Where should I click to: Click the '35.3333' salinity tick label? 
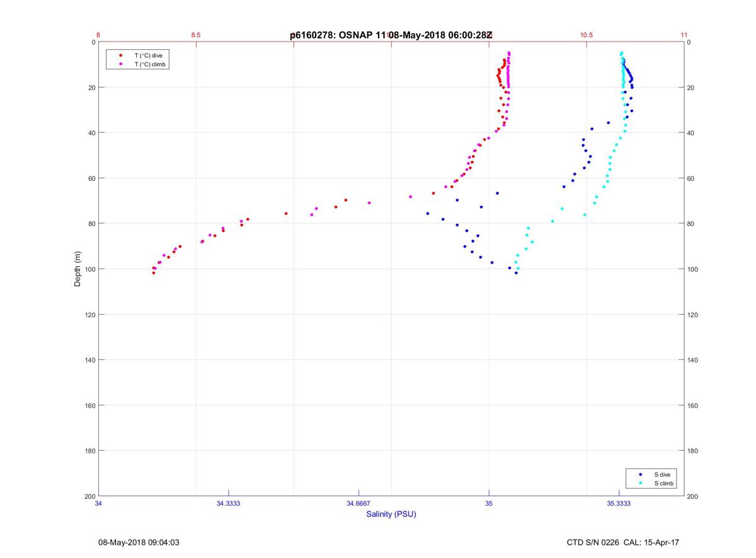(x=619, y=503)
